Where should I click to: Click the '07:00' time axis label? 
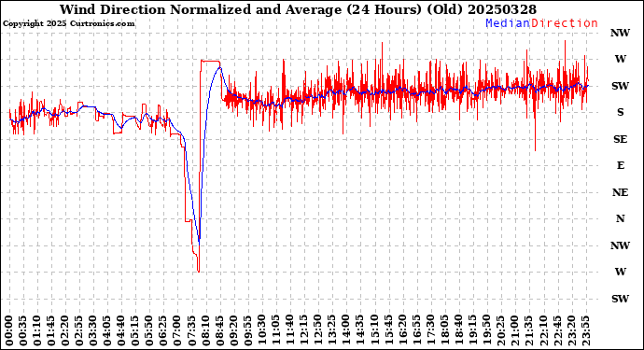click(177, 330)
